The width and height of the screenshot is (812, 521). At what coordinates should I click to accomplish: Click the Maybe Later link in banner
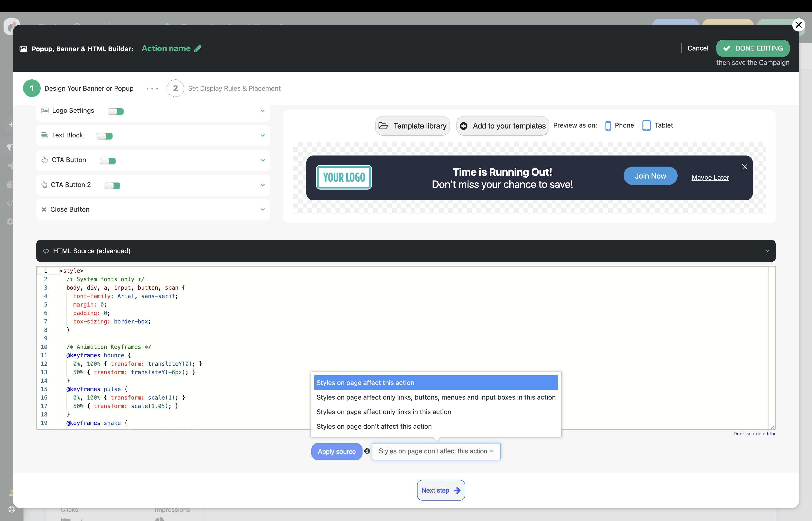click(x=710, y=177)
